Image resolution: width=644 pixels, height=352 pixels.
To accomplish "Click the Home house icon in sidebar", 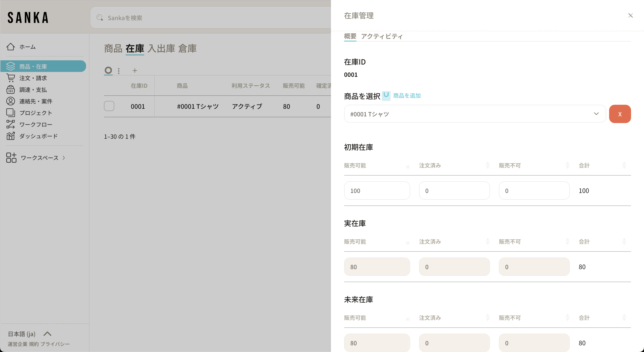I will pyautogui.click(x=11, y=47).
